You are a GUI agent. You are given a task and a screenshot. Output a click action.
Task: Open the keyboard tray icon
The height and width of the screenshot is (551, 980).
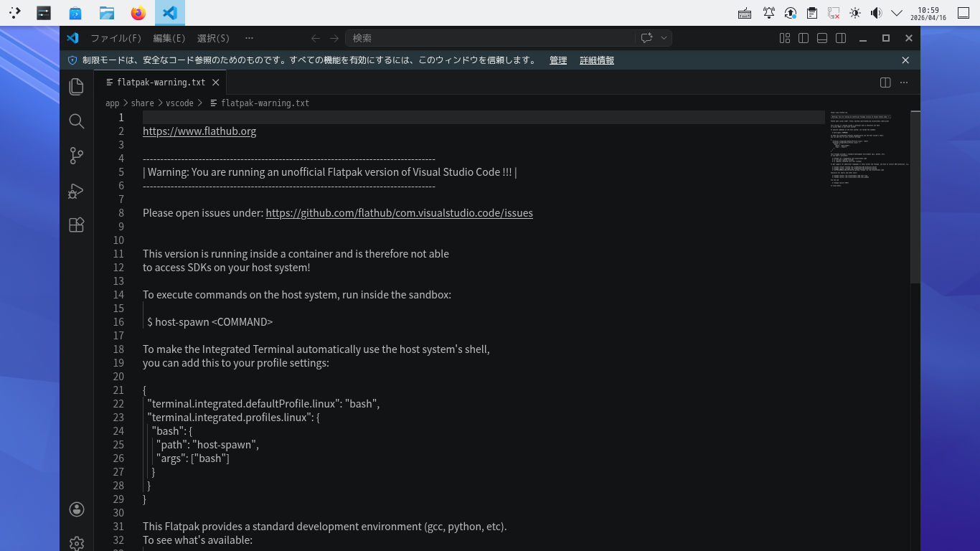[x=745, y=13]
